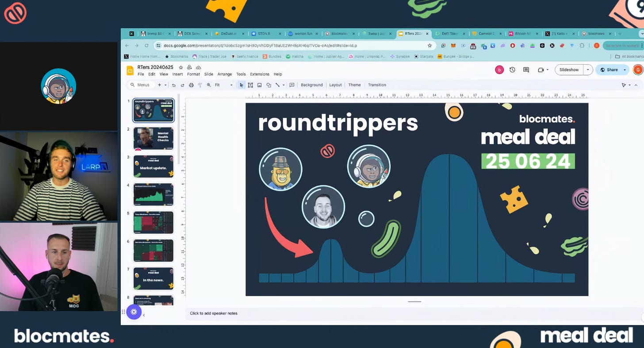Click the Slideshow button
644x348 pixels.
(x=569, y=70)
